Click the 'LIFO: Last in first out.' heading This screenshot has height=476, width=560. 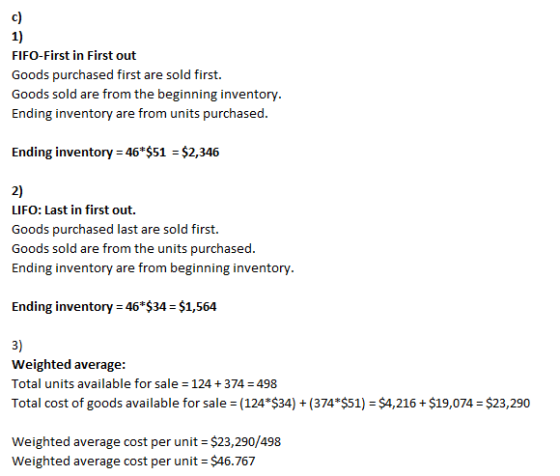74,210
